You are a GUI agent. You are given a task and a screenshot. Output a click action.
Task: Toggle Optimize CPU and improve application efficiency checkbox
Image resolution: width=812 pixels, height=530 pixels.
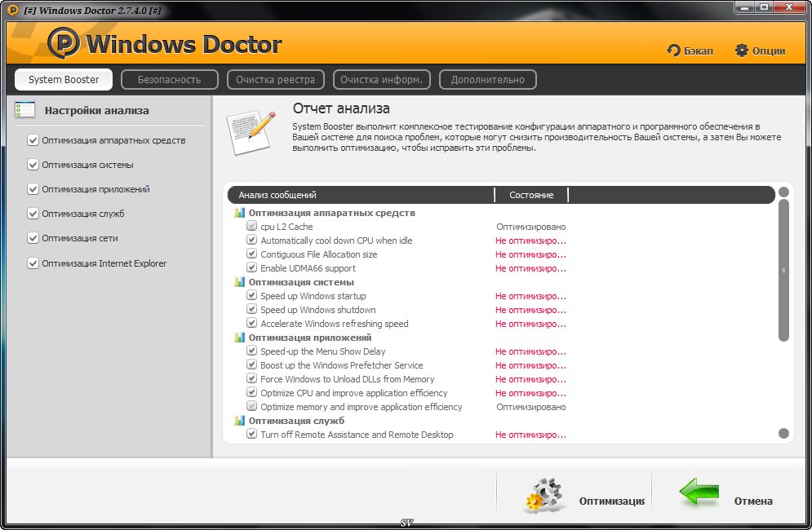point(251,393)
